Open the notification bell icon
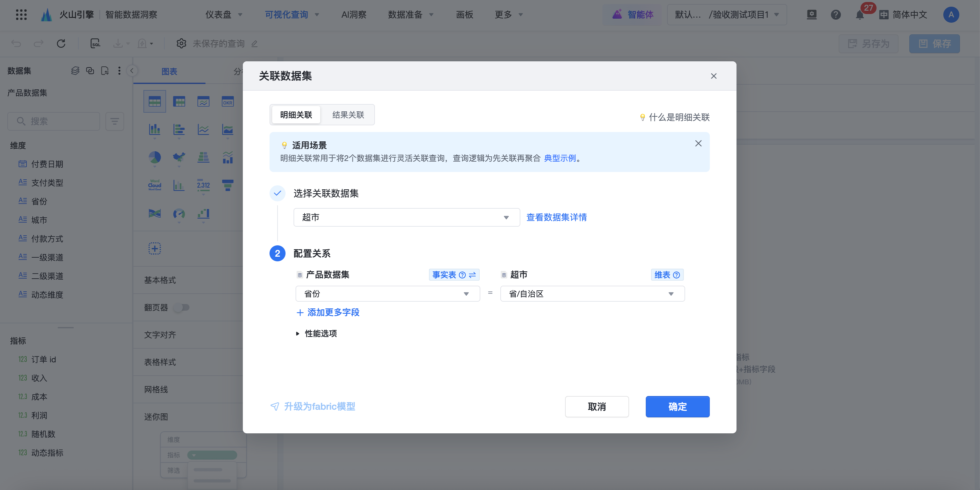Image resolution: width=980 pixels, height=490 pixels. (x=859, y=15)
